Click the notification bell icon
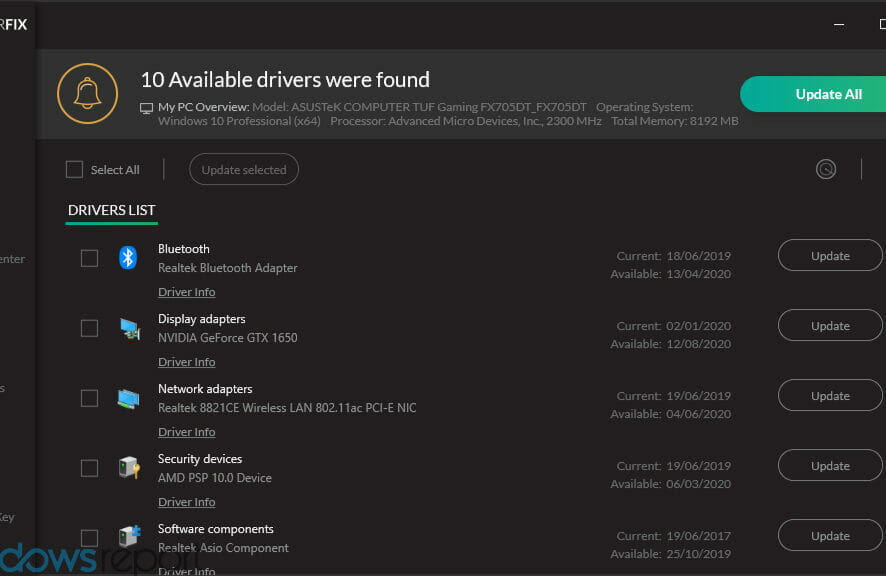Screen dimensions: 886x576 [x=88, y=93]
